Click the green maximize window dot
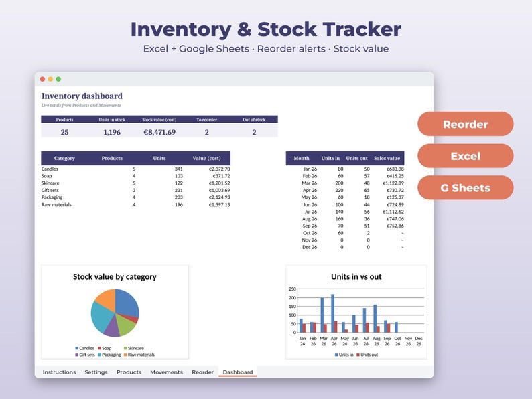Image resolution: width=532 pixels, height=399 pixels. [x=58, y=79]
